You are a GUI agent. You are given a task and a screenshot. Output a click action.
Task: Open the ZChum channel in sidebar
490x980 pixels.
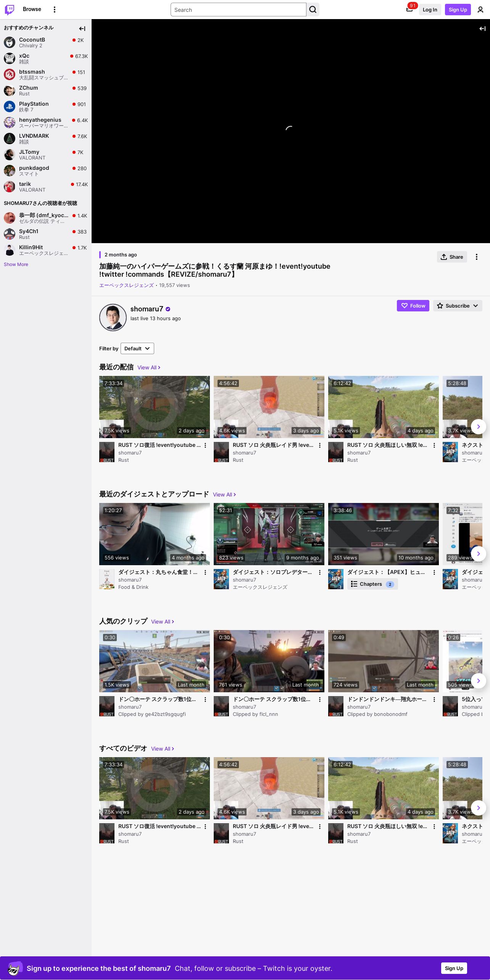(x=46, y=90)
